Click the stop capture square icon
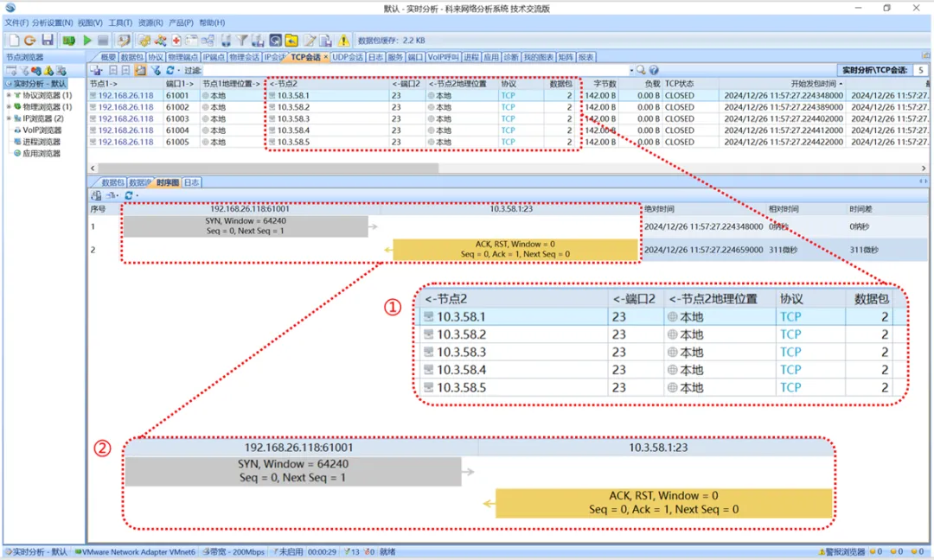Screen dimensions: 934x560 tap(103, 41)
